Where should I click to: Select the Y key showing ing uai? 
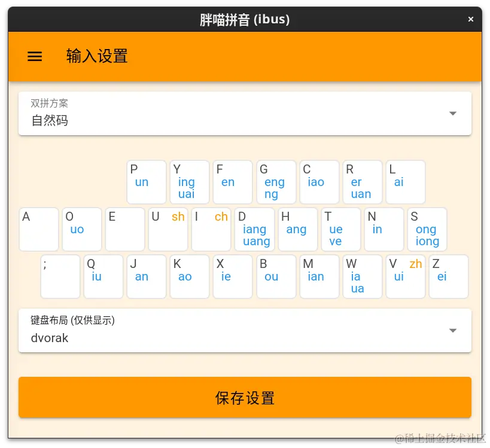(x=189, y=182)
